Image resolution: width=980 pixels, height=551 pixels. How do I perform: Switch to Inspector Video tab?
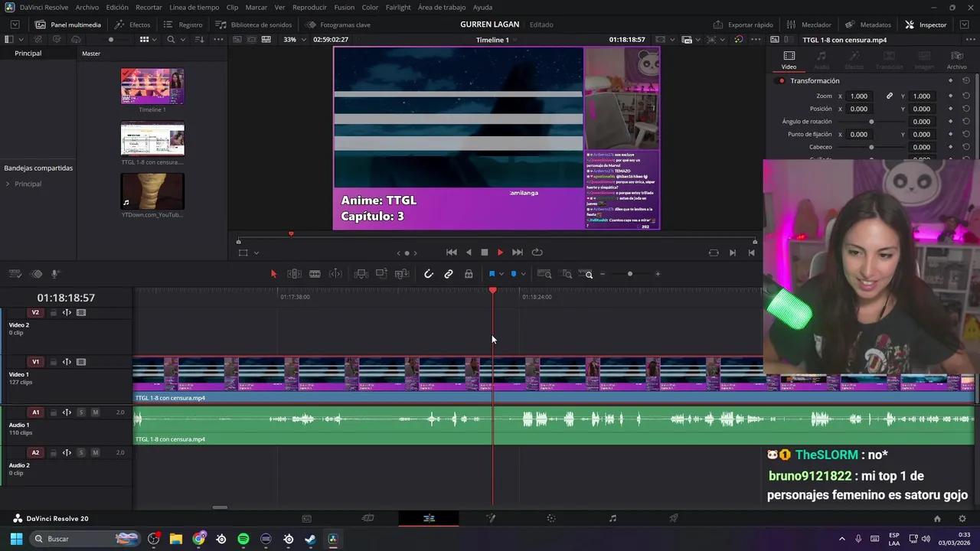[789, 60]
